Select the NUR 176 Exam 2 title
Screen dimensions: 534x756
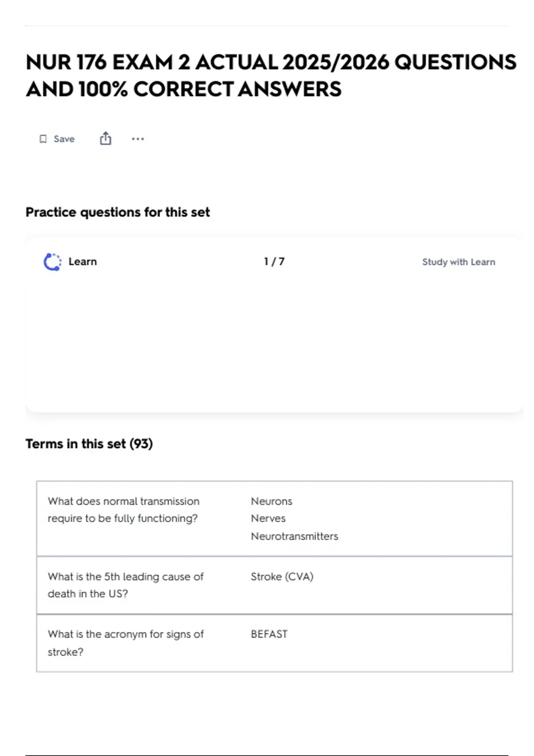click(271, 76)
